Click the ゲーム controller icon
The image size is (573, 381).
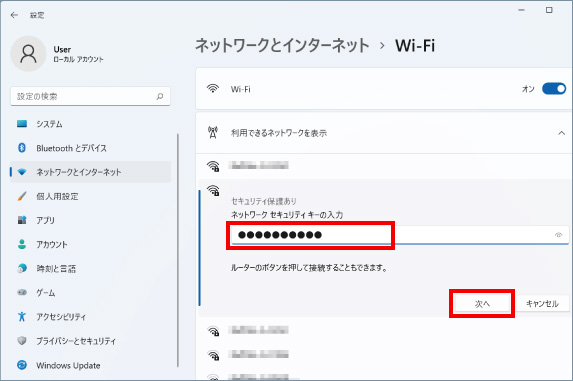coord(22,293)
